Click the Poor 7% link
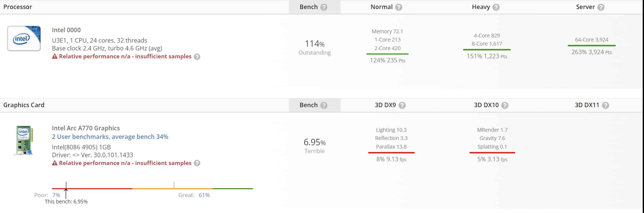The image size is (644, 213). coord(56,195)
